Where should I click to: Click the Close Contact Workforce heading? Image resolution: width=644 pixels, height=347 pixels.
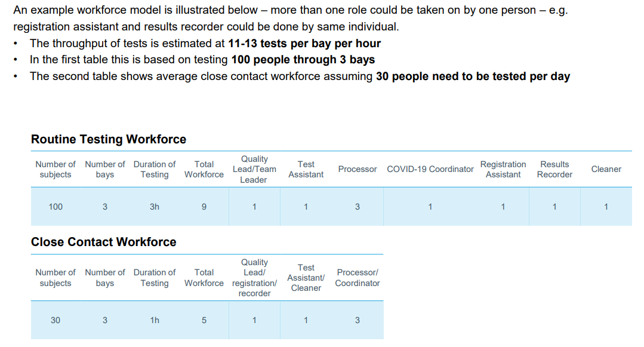[x=103, y=242]
